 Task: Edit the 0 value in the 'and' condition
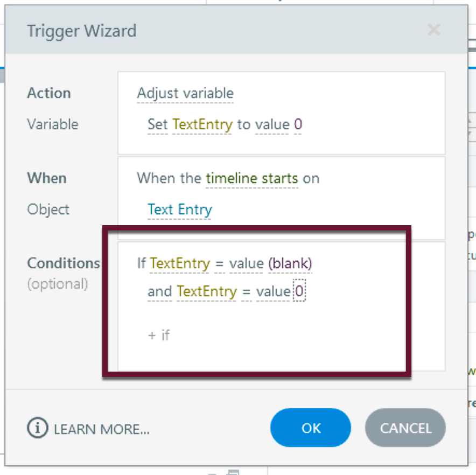pos(299,291)
